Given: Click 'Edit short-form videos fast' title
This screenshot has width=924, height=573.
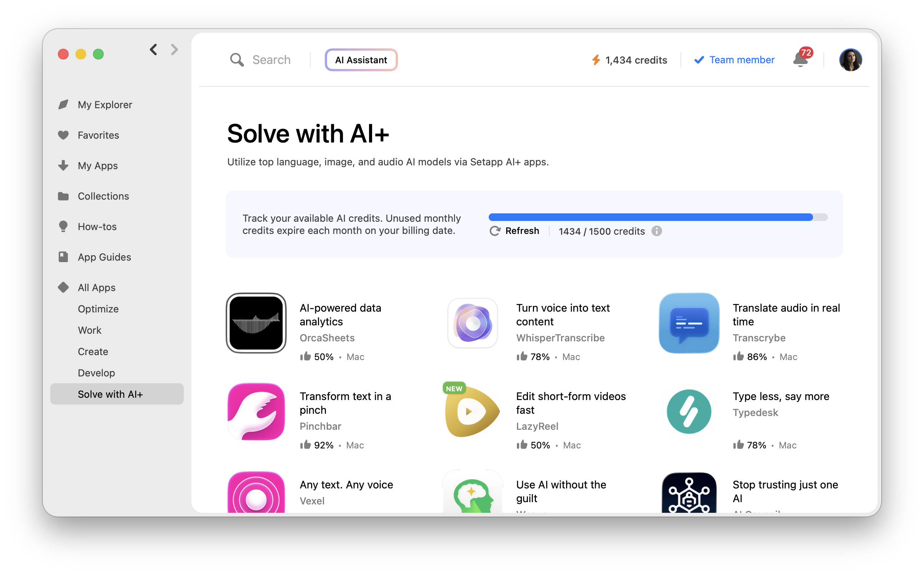Looking at the screenshot, I should click(571, 403).
